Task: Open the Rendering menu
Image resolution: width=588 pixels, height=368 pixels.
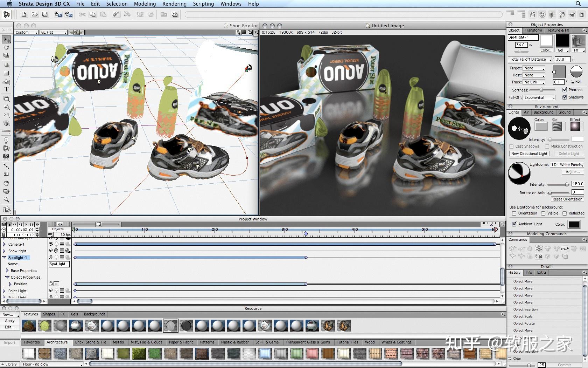Action: (x=174, y=4)
